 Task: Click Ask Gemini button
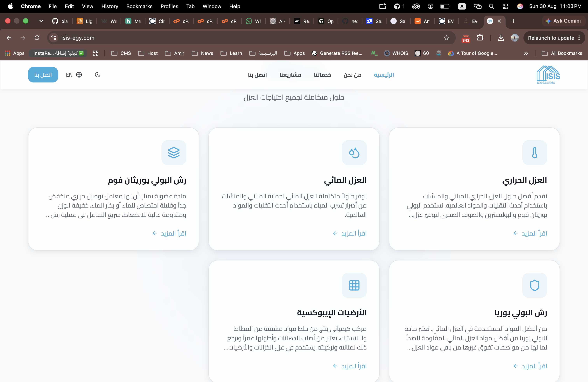coord(563,21)
